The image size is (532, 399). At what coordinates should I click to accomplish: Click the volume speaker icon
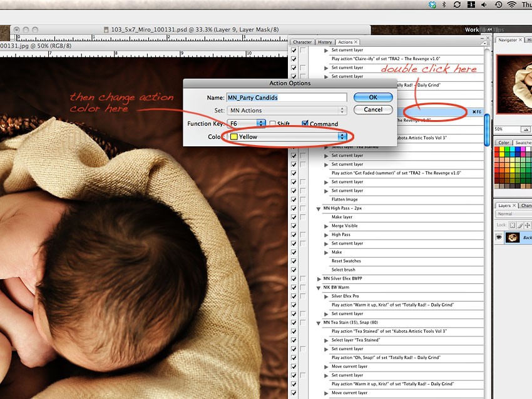click(484, 4)
